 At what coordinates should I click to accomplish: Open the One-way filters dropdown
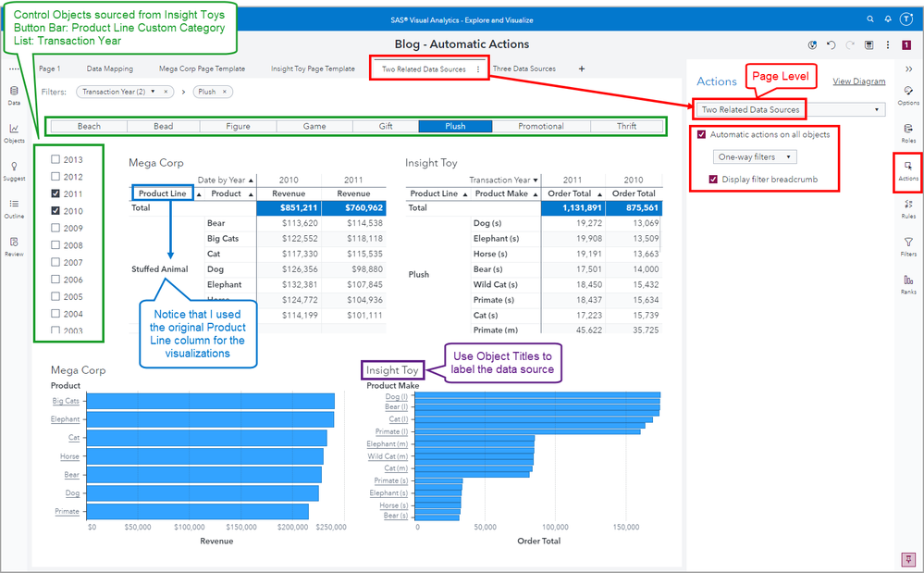click(x=755, y=156)
